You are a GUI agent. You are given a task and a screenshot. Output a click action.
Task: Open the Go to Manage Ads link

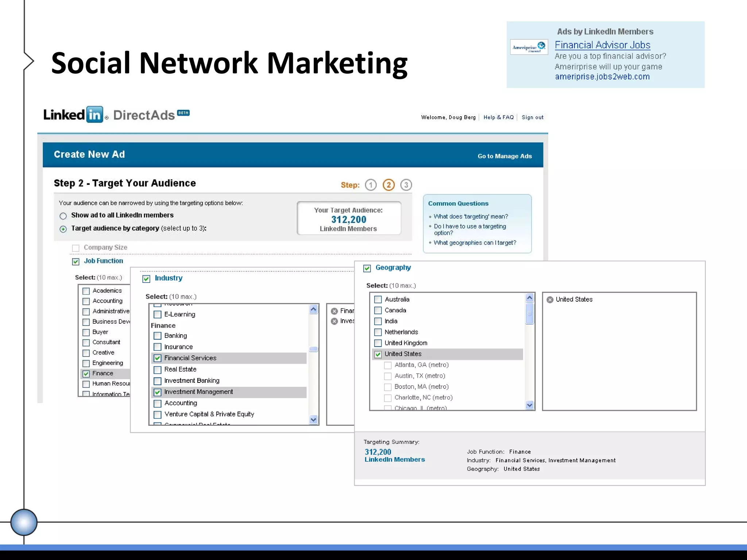[x=505, y=156]
